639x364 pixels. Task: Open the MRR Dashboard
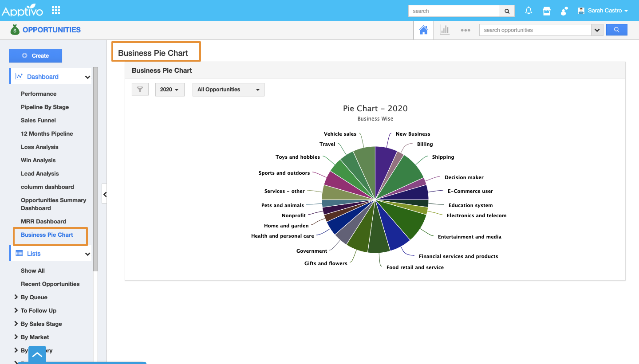point(43,221)
